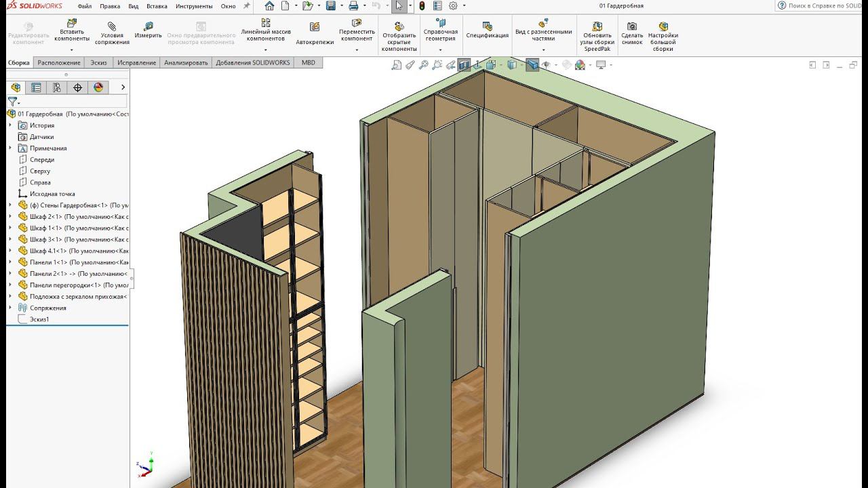Click the Take Snapshot (Сделать снимок) tool
This screenshot has height=488, width=868.
click(x=632, y=33)
